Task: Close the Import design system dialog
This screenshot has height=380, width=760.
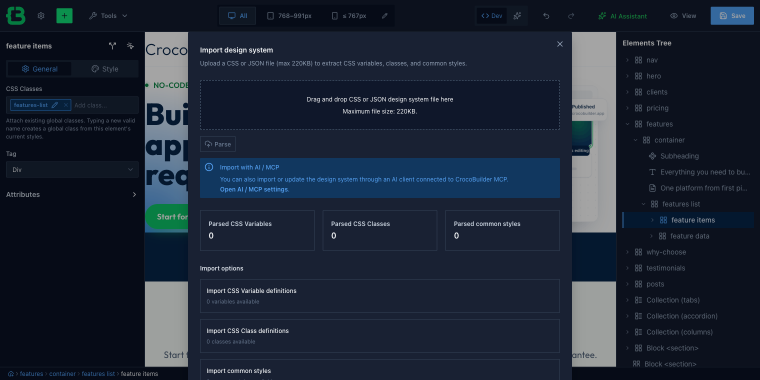Action: tap(560, 44)
